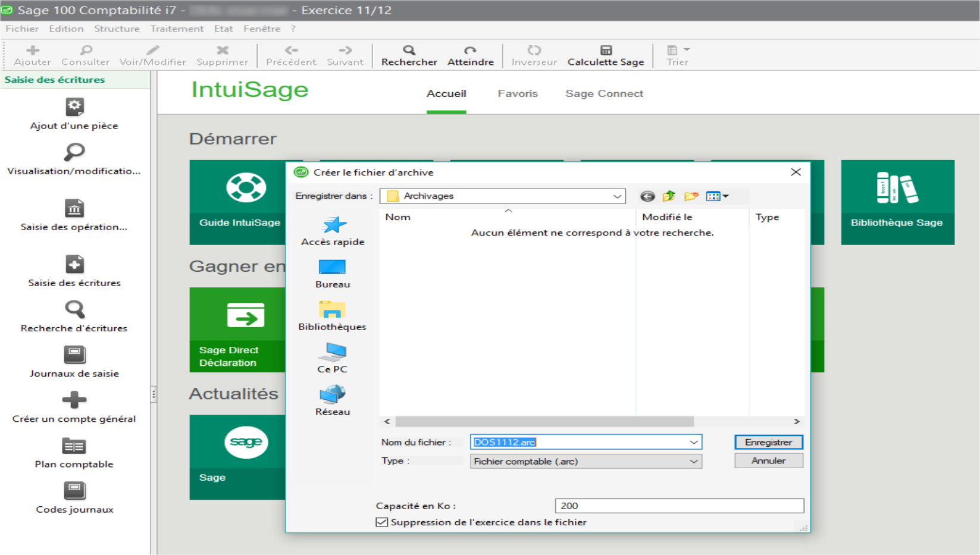Open the Calculette Sage calculator
Image resolution: width=980 pixels, height=555 pixels.
coord(605,51)
